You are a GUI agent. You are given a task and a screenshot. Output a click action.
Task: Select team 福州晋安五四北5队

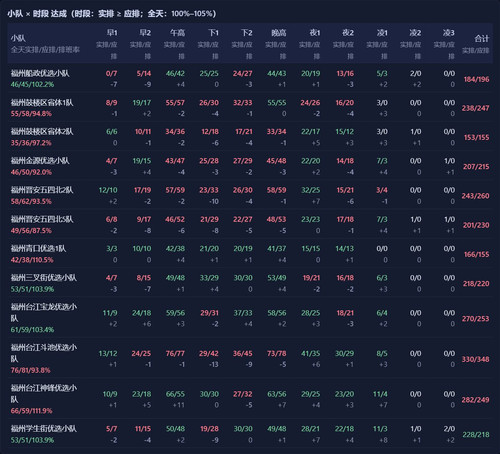42,219
